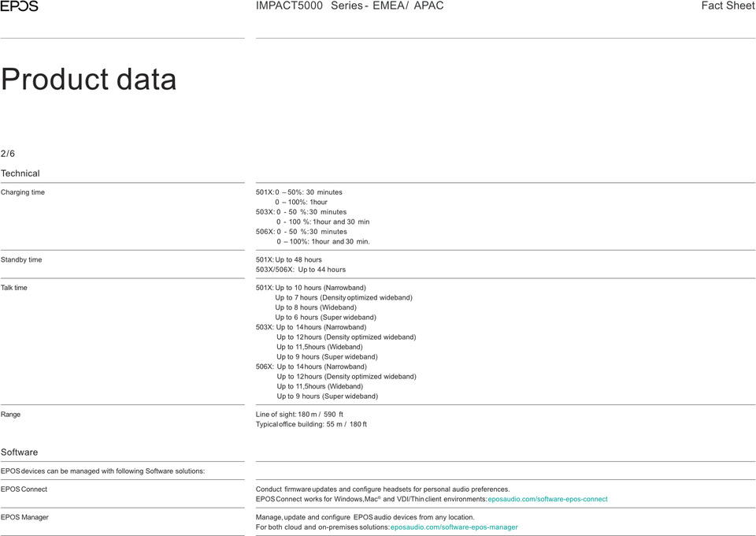The width and height of the screenshot is (756, 536).
Task: Click the "Talk time" row label
Action: coord(14,288)
